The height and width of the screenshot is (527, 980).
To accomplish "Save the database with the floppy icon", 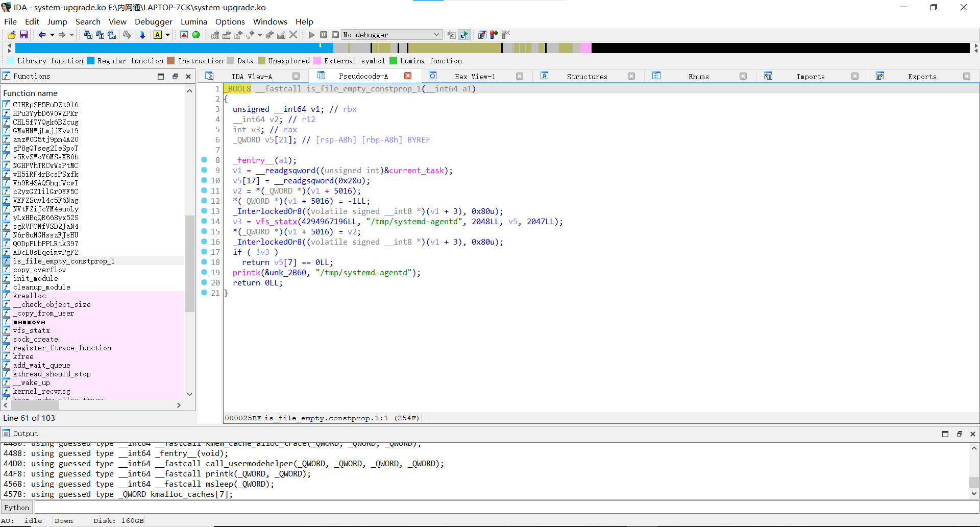I will tap(23, 35).
